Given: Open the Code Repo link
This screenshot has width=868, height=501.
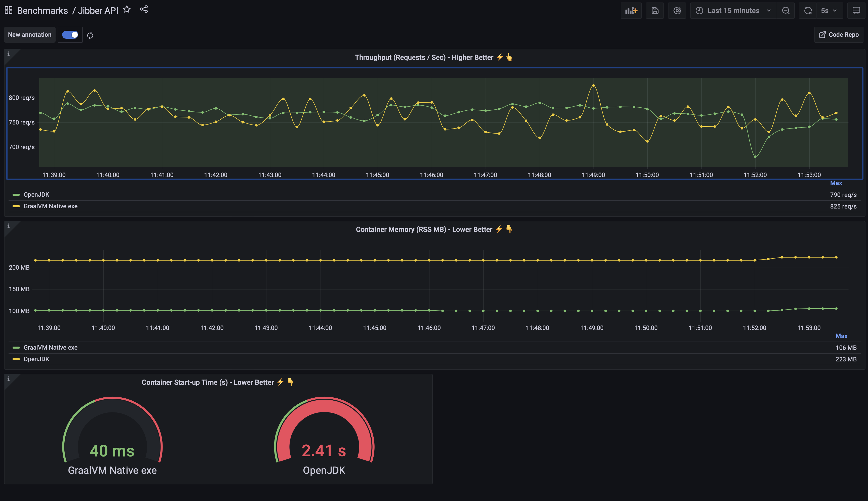Looking at the screenshot, I should click(839, 35).
